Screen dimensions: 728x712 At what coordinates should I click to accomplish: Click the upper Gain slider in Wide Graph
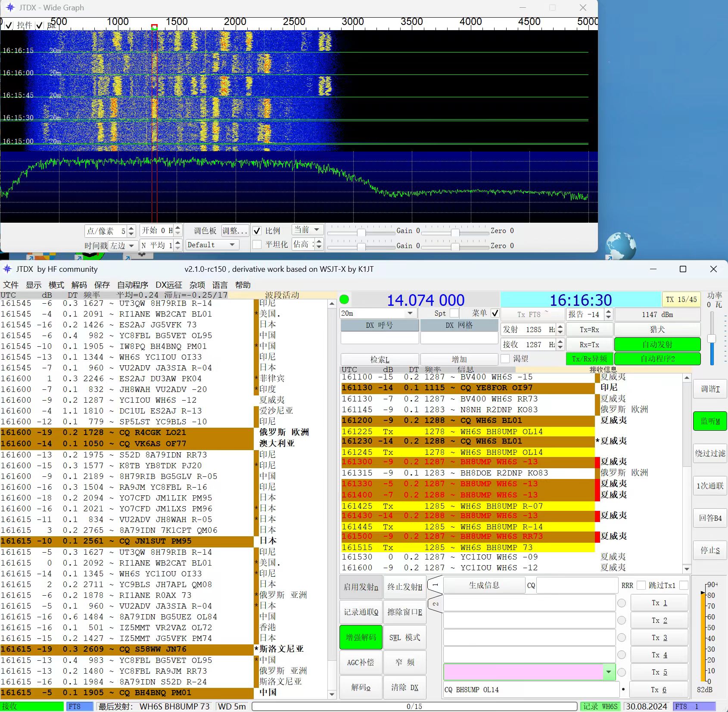click(361, 232)
